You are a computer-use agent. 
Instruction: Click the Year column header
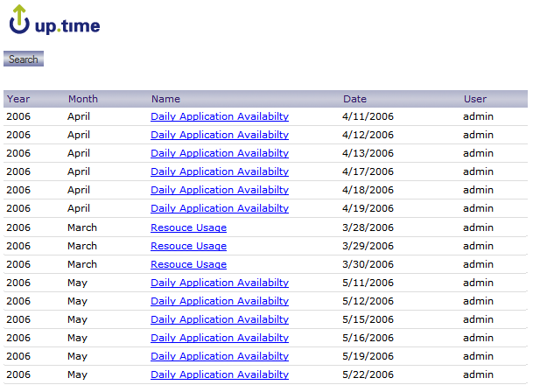18,99
